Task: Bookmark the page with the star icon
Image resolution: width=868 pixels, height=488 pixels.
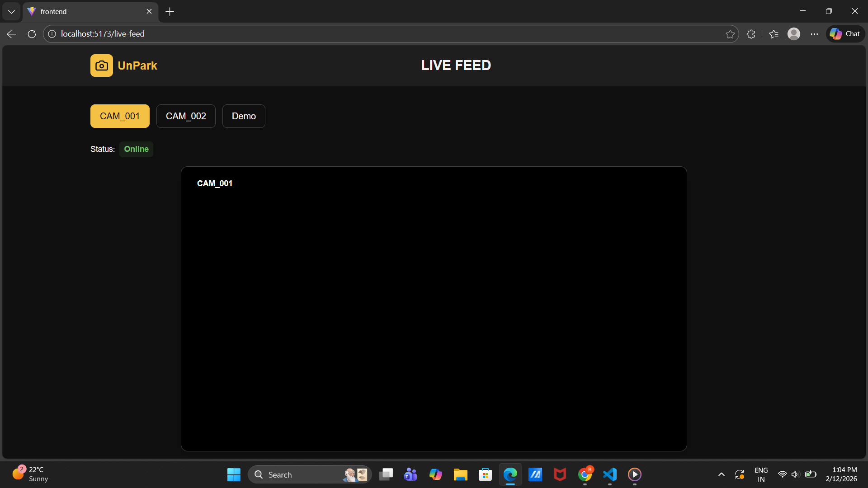Action: [730, 34]
